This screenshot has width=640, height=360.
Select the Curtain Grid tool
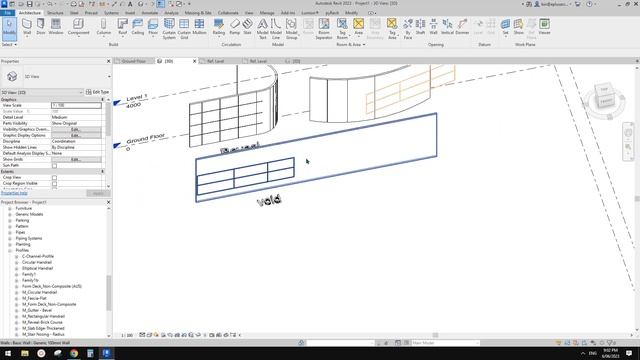point(184,29)
